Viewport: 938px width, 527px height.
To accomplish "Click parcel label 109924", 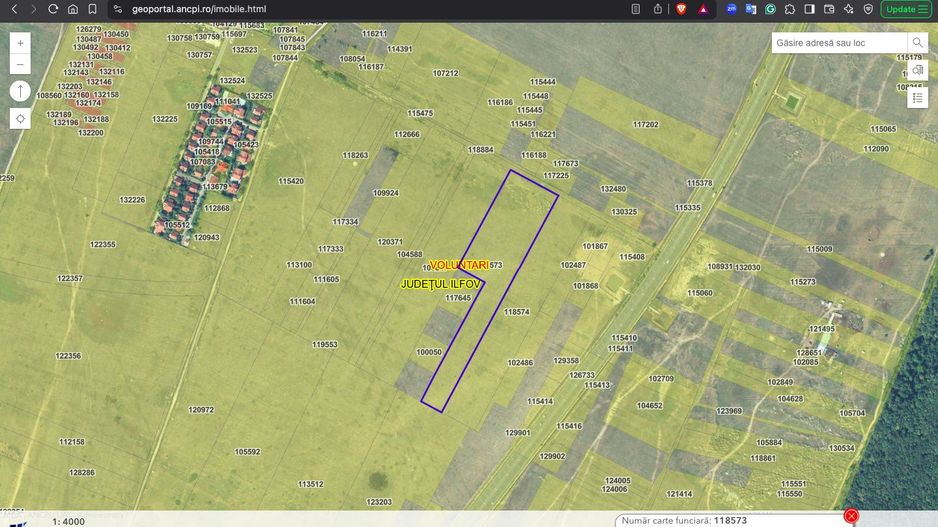I will pos(385,193).
